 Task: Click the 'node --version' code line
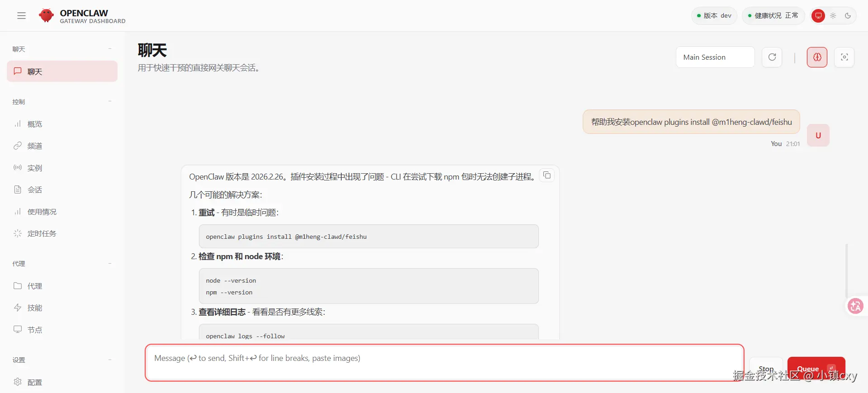pos(231,281)
